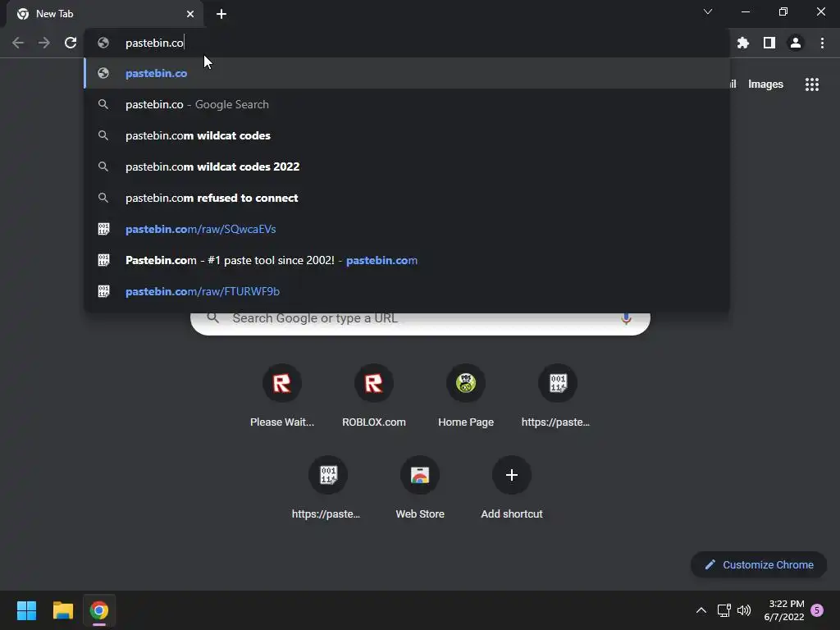Open the top-row https://paste... shortcut

tap(558, 395)
